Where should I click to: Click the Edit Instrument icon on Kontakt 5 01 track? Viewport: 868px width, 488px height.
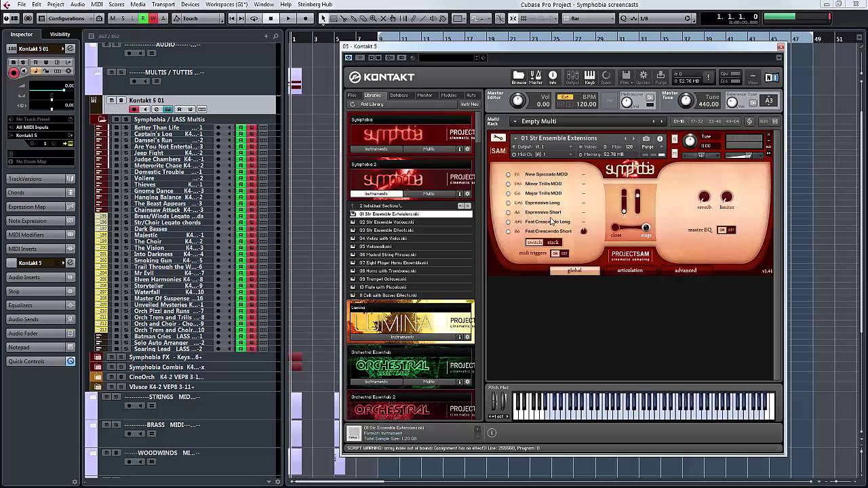tap(157, 109)
